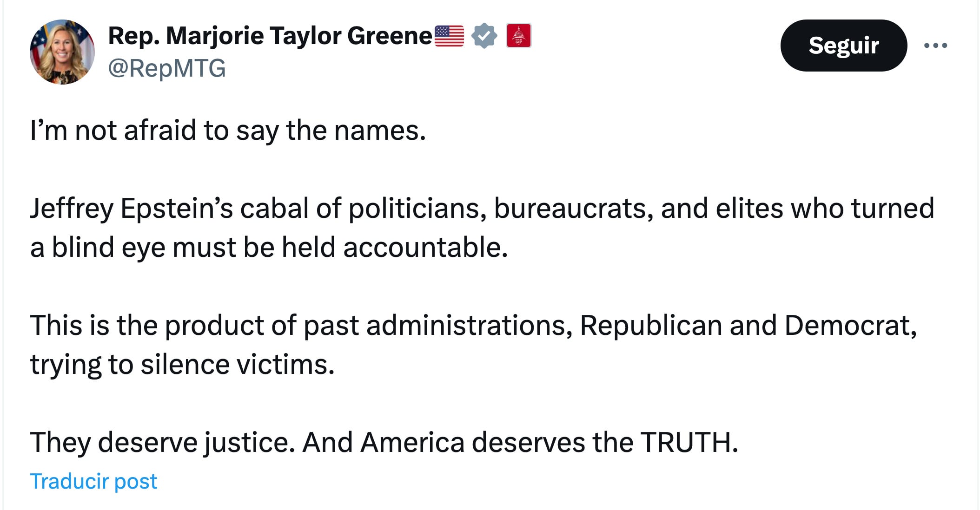This screenshot has height=510, width=980.
Task: Click the phrase "trying to silence victims"
Action: [182, 364]
